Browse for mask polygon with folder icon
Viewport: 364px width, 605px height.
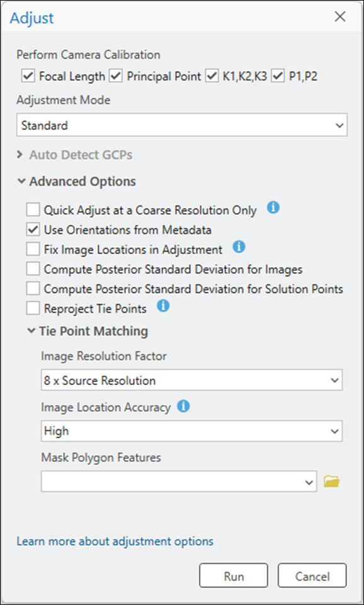tap(332, 481)
